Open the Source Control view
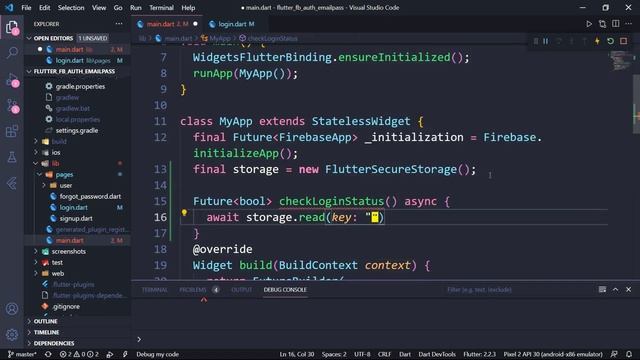This screenshot has height=360, width=640. [x=12, y=106]
